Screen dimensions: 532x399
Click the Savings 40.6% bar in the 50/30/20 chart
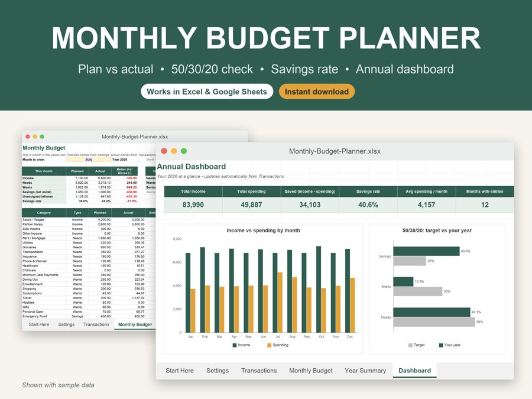tap(426, 251)
